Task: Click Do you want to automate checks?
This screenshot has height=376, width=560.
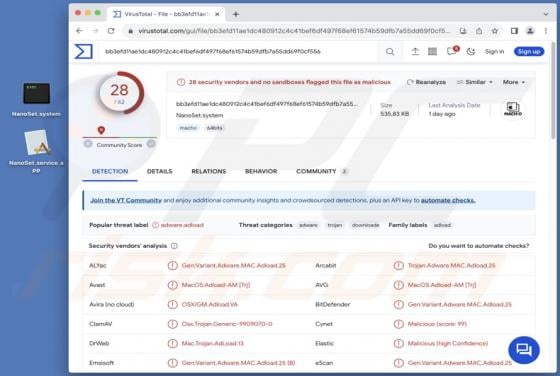Action: [479, 246]
